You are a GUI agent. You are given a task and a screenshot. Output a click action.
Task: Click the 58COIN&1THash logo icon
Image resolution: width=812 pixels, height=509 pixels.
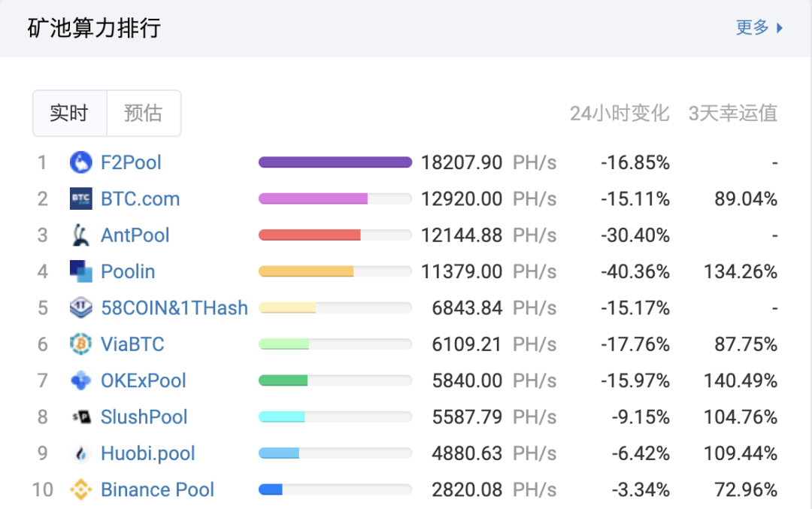click(x=80, y=308)
